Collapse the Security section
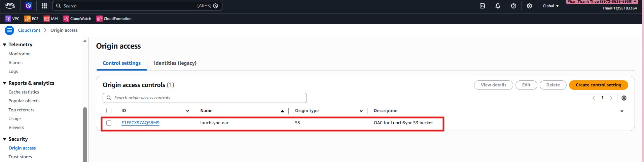Screen dimensions: 644x162 click(x=5, y=139)
